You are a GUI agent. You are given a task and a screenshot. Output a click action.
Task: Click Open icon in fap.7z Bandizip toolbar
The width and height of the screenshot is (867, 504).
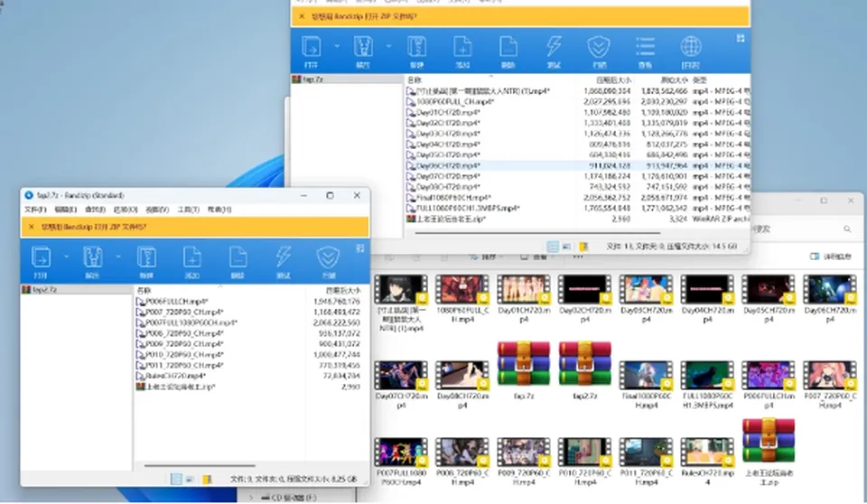(312, 47)
